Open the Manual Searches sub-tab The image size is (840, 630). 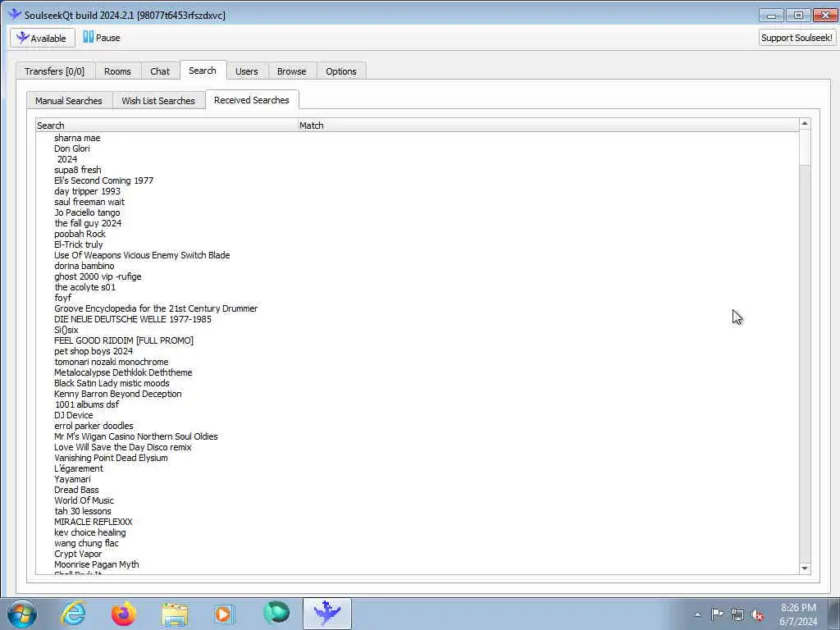point(69,101)
